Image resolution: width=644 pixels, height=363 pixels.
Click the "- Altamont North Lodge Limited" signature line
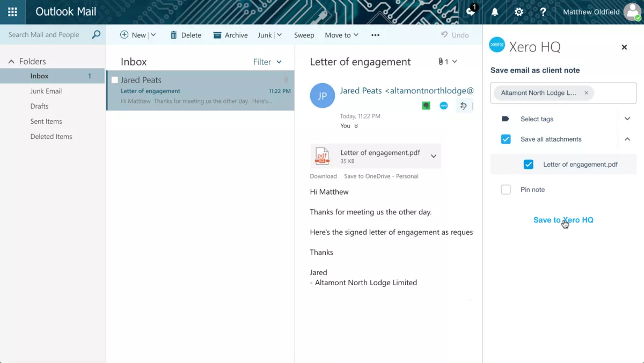point(363,283)
